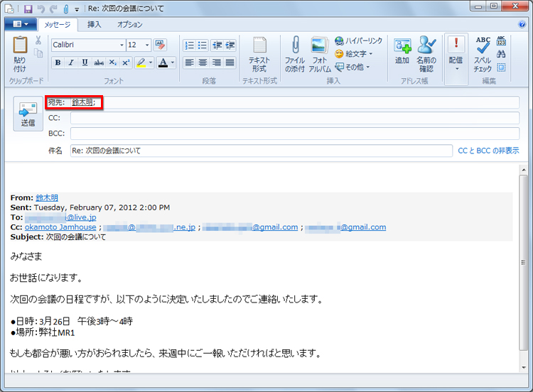Open the font size 12 dropdown

(147, 45)
